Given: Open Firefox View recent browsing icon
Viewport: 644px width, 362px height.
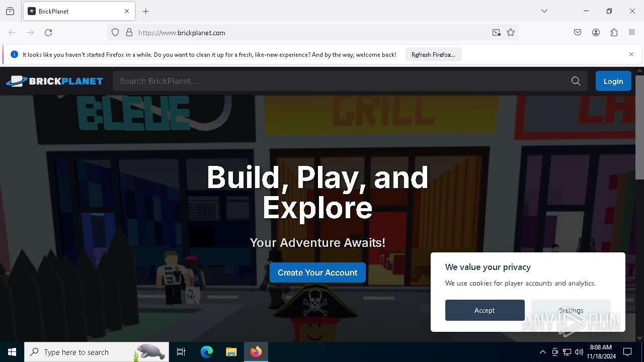Looking at the screenshot, I should coord(10,11).
